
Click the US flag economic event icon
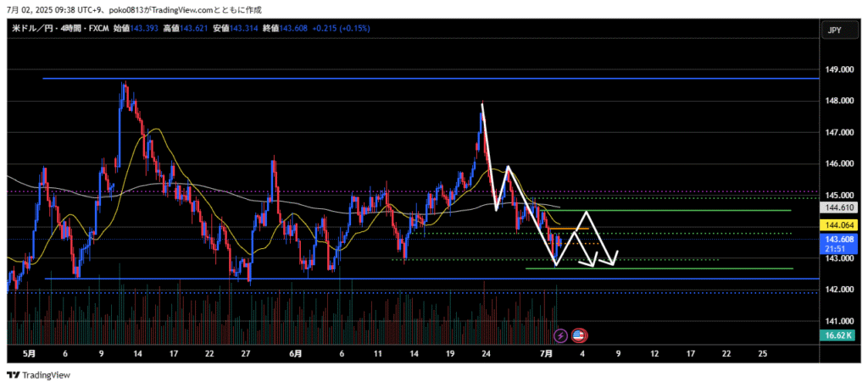coord(580,335)
